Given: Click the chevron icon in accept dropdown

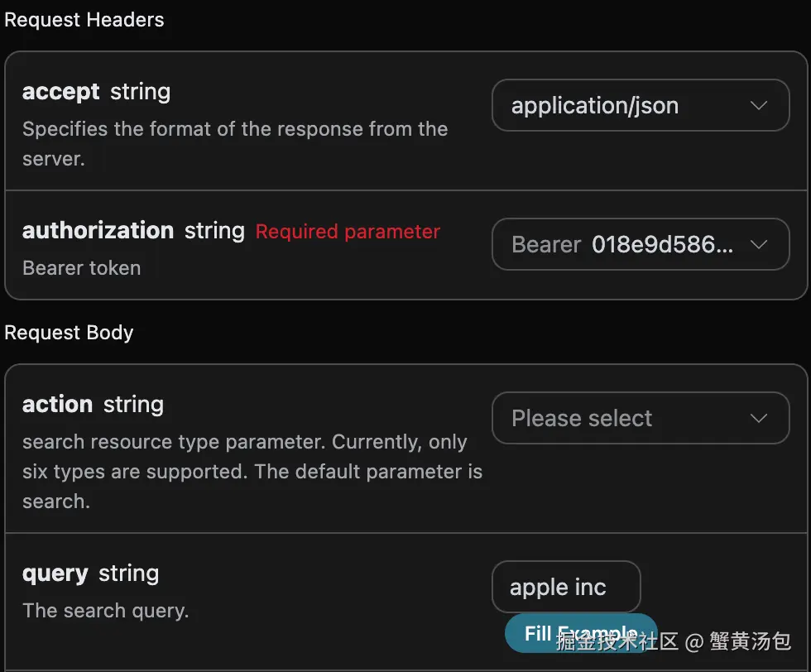Looking at the screenshot, I should 758,106.
